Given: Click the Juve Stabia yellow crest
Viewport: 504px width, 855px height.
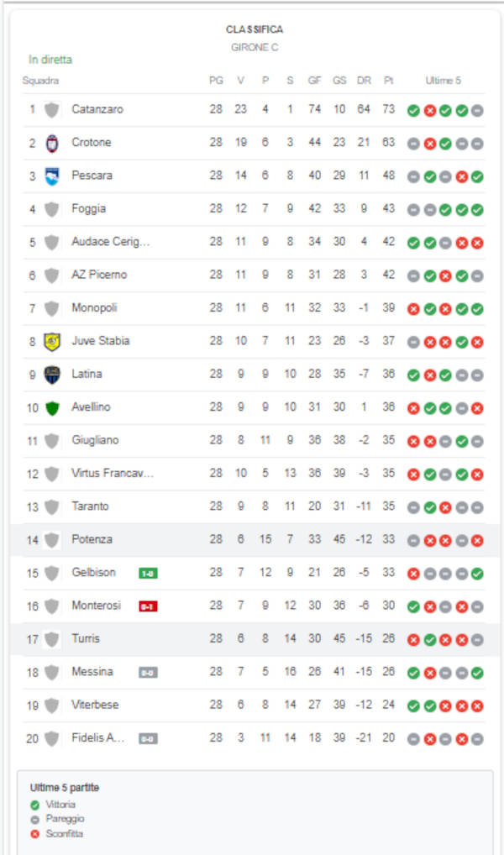Looking at the screenshot, I should pyautogui.click(x=52, y=341).
